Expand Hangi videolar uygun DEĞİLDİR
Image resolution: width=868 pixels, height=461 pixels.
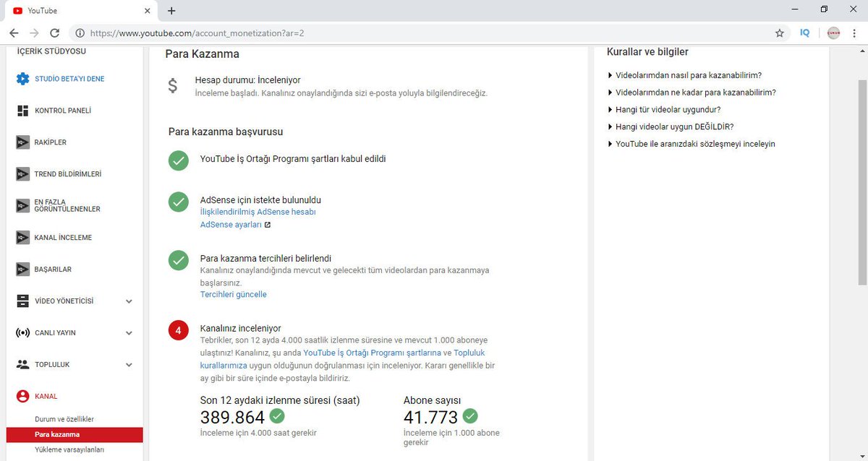[x=671, y=126]
